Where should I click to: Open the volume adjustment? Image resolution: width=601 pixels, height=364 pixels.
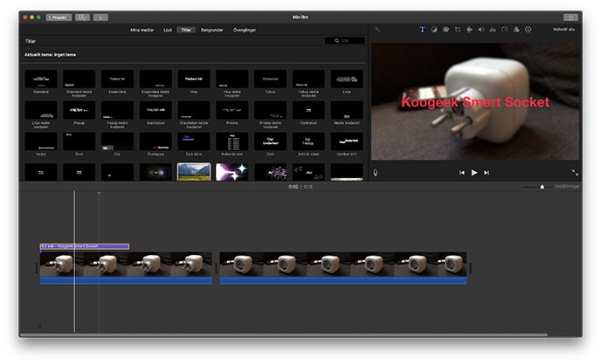(x=480, y=30)
